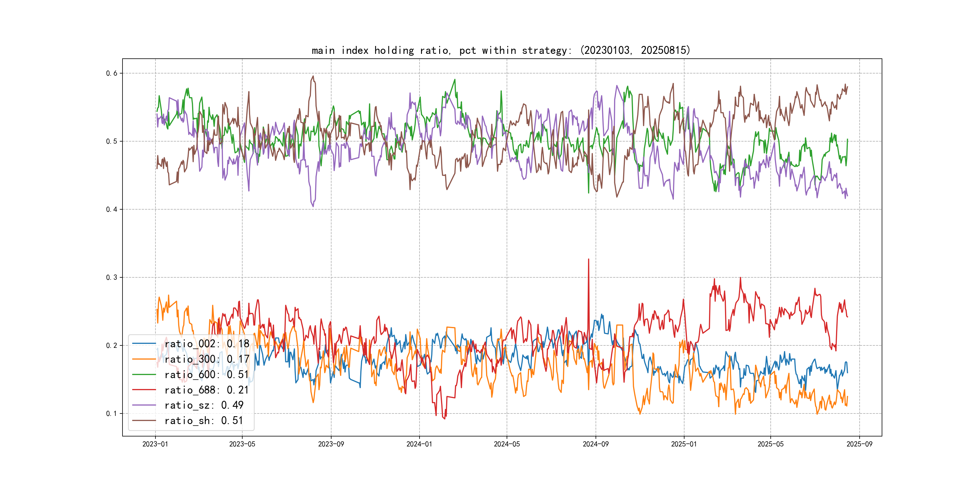This screenshot has height=490, width=980.
Task: Click the purple legend line sample
Action: tap(144, 405)
